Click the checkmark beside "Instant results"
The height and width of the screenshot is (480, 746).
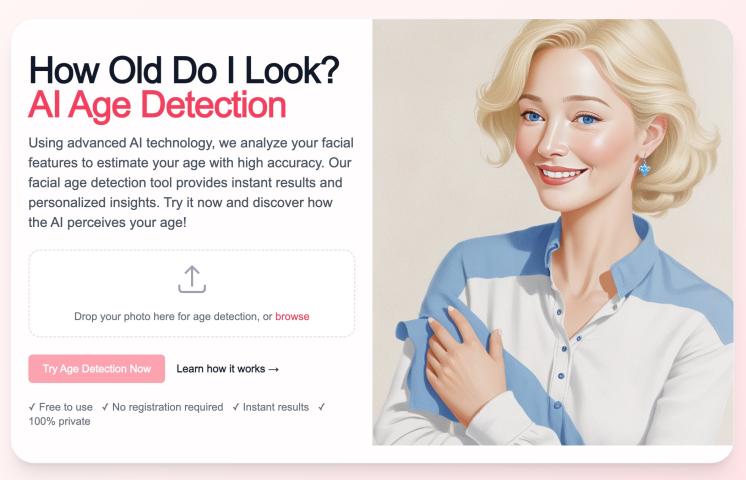[236, 407]
